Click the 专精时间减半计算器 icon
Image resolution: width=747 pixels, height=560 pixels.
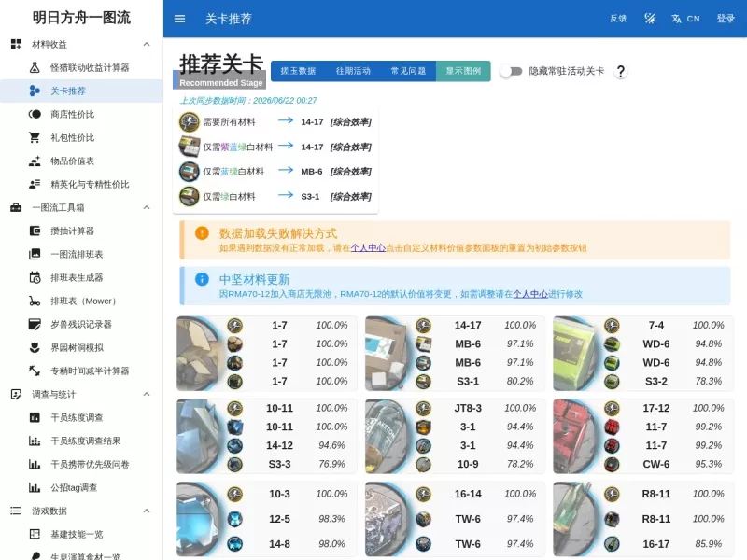point(35,371)
